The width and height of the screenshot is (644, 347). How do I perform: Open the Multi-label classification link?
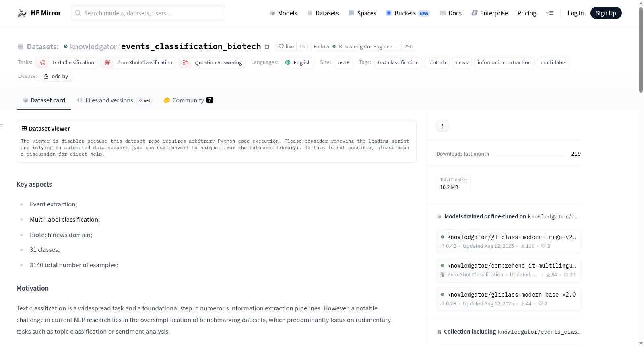coord(64,220)
